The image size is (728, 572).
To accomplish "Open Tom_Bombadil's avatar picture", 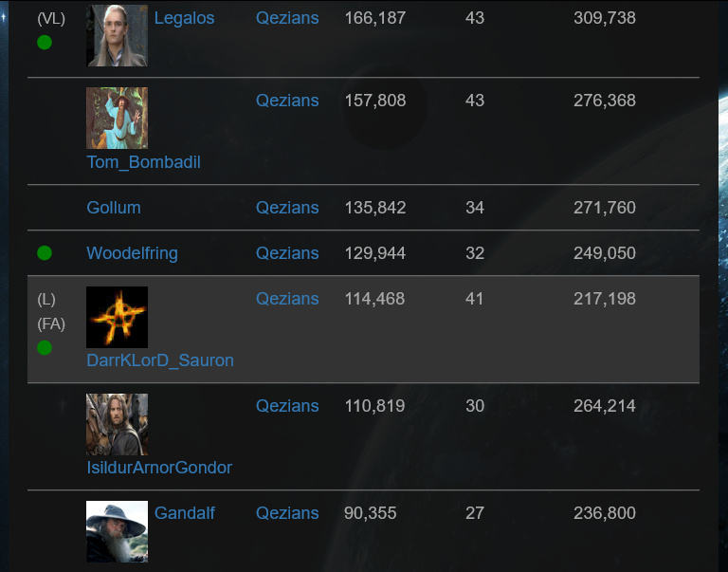I will point(117,118).
